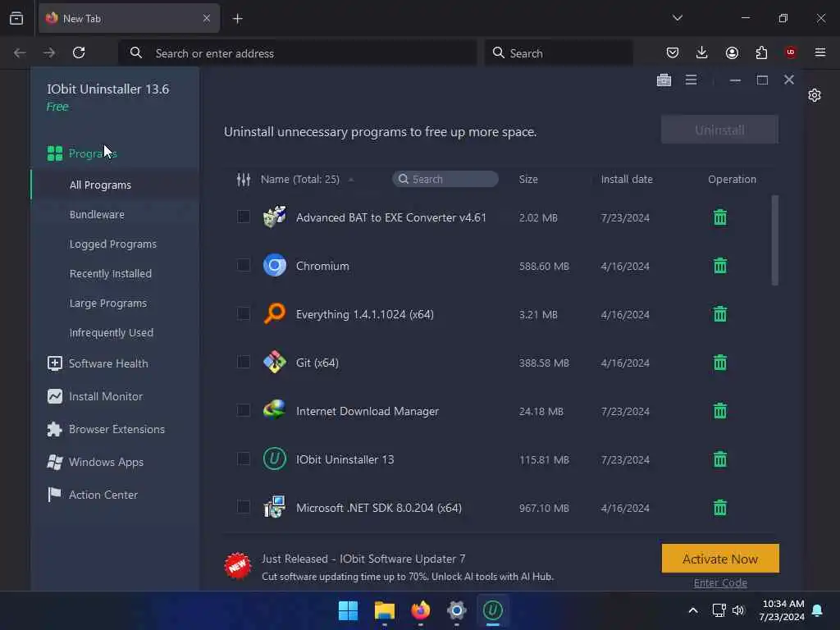Screen dimensions: 840x630
Task: Click the Chromium application icon
Action: tap(275, 265)
